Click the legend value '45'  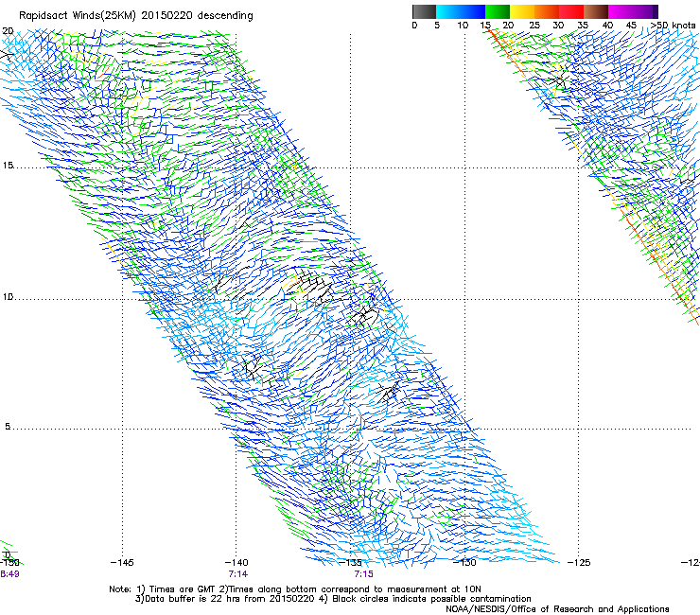[x=631, y=26]
